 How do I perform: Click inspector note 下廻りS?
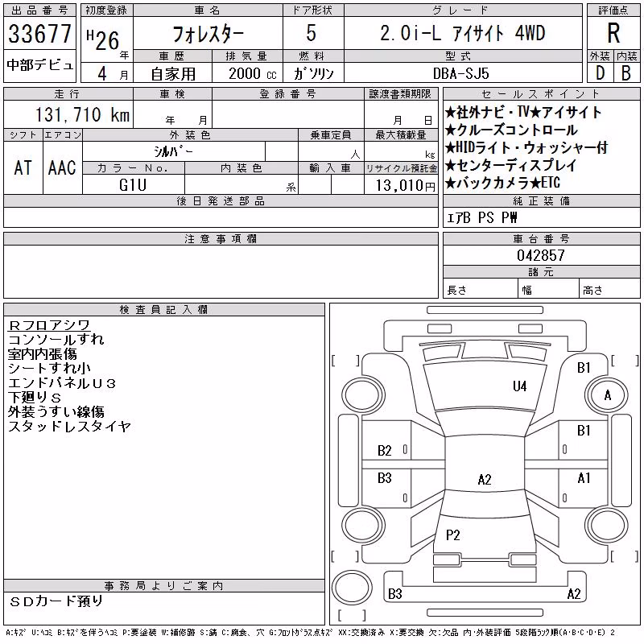click(x=35, y=398)
